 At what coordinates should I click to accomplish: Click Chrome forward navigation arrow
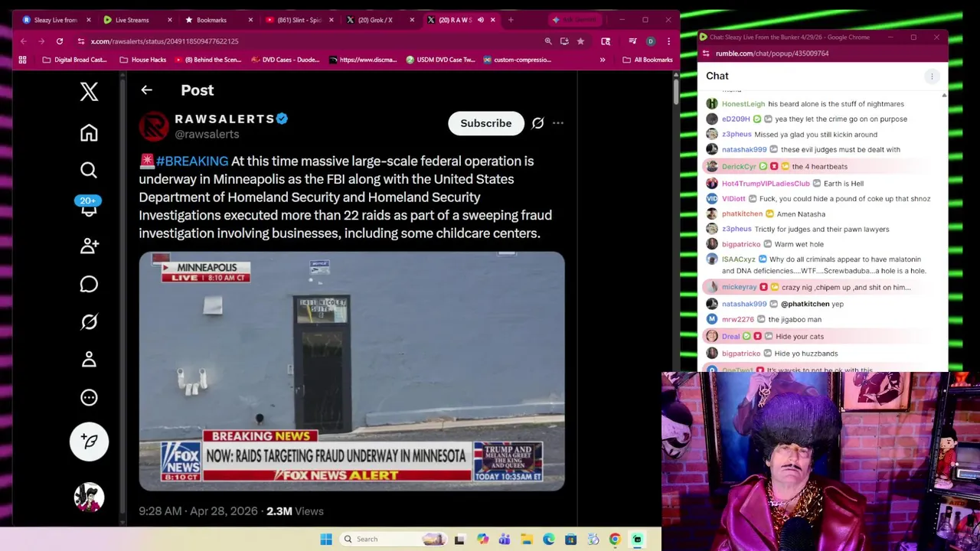point(41,41)
